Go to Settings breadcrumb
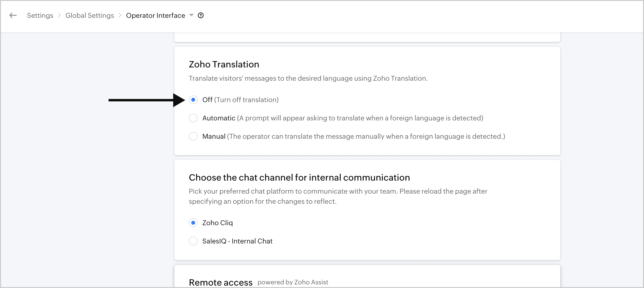 click(x=40, y=15)
